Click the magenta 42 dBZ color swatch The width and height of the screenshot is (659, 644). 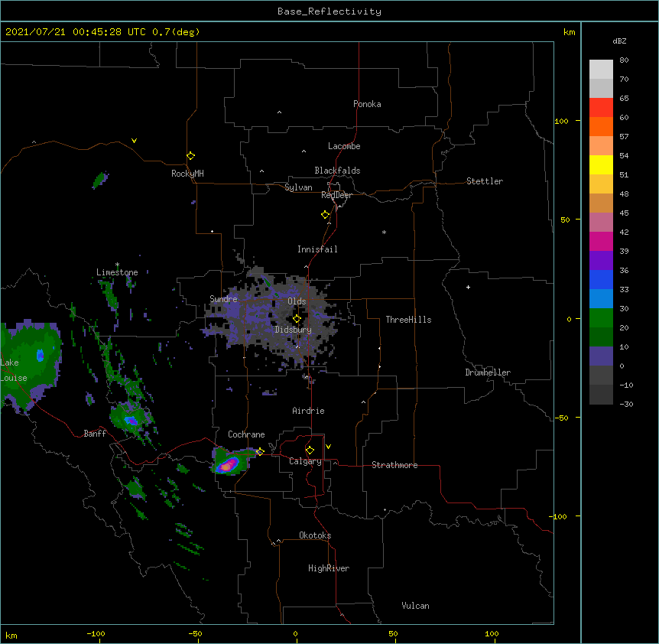click(601, 242)
